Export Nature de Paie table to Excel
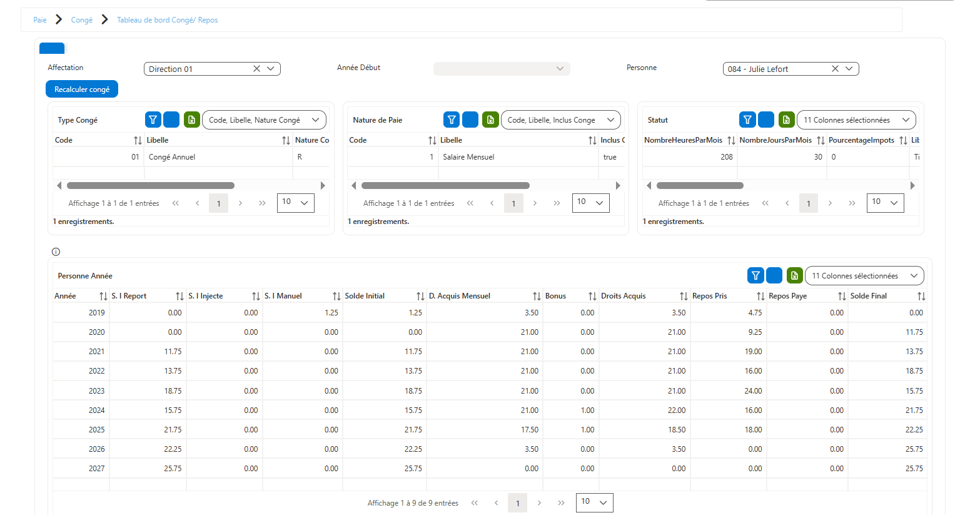This screenshot has width=980, height=515. click(491, 120)
